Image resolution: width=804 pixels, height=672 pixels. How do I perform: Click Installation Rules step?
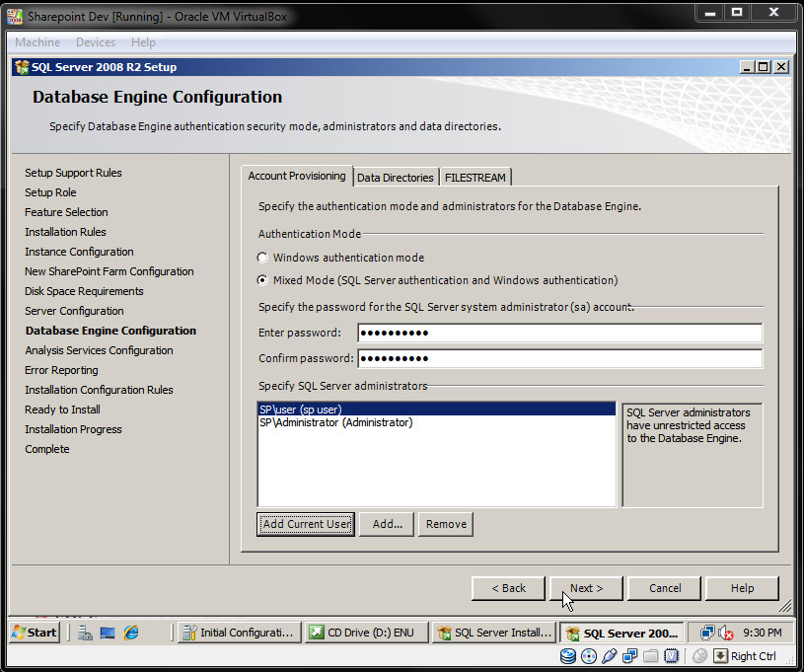tap(65, 232)
